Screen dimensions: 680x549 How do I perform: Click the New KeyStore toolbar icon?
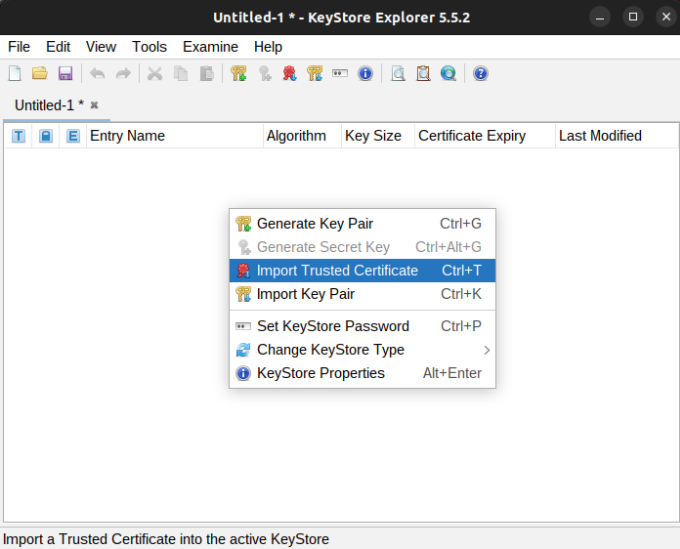[15, 73]
